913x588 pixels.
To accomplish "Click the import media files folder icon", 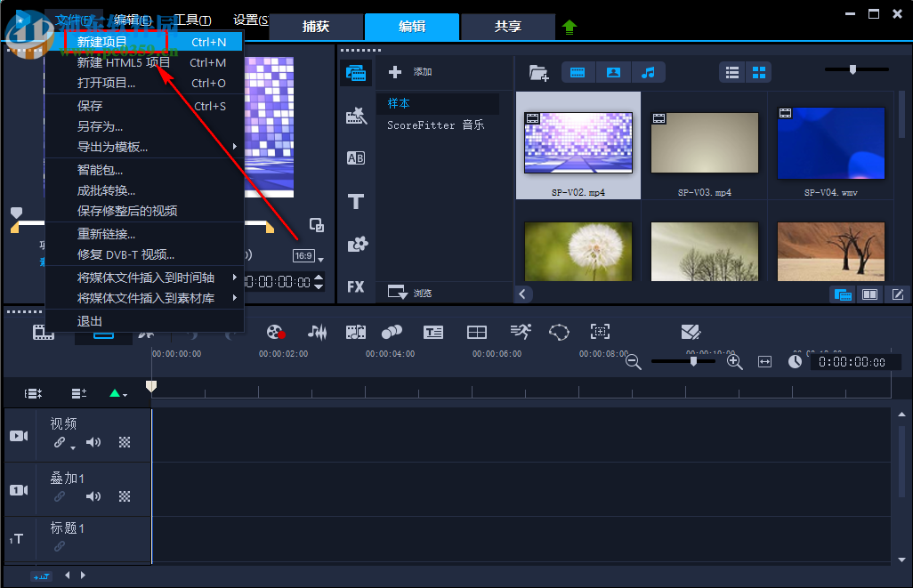I will coord(538,72).
